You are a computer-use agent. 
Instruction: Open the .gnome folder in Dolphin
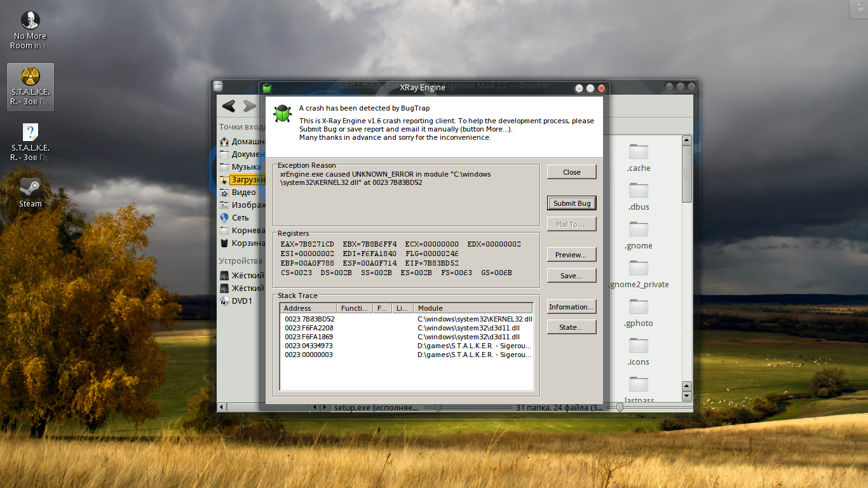(639, 235)
